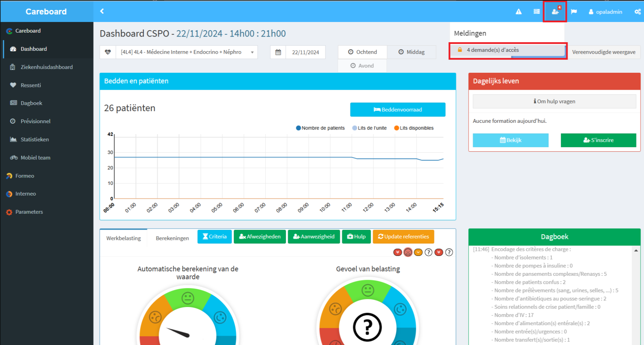Click the Dagboek panel header
The image size is (644, 345).
pos(554,237)
